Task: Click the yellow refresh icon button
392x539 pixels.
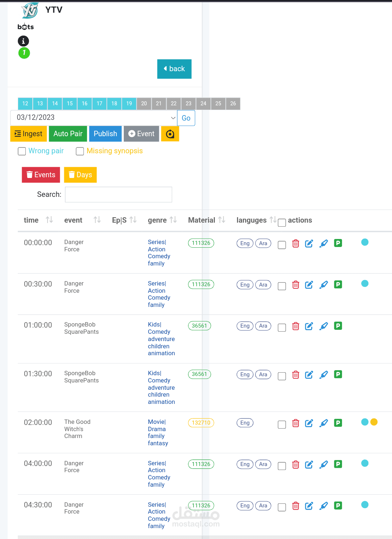Action: pyautogui.click(x=170, y=134)
